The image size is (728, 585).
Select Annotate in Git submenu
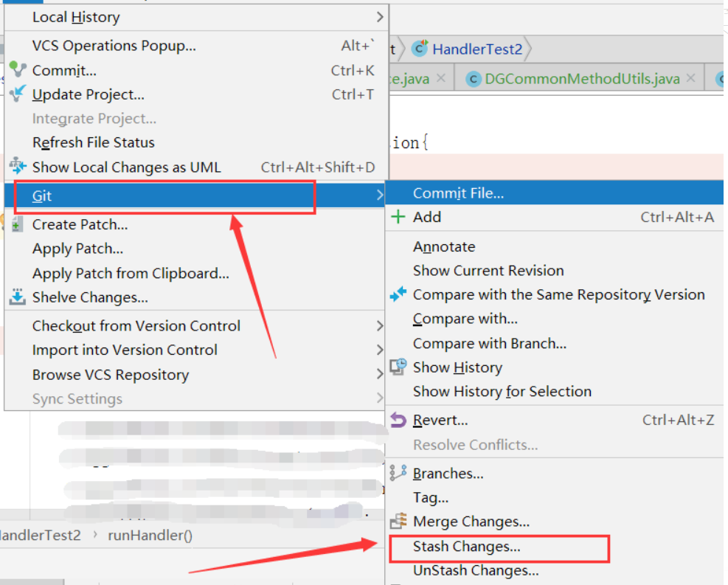pyautogui.click(x=555, y=246)
